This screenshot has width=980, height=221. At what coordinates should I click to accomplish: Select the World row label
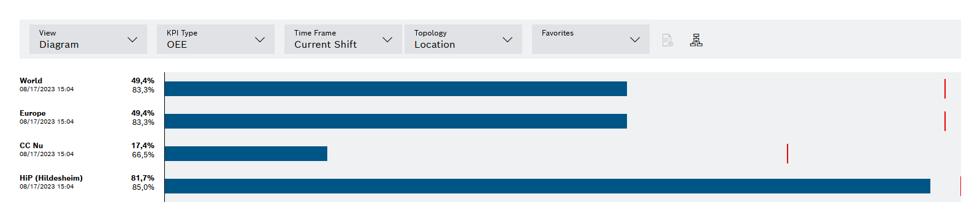point(31,80)
